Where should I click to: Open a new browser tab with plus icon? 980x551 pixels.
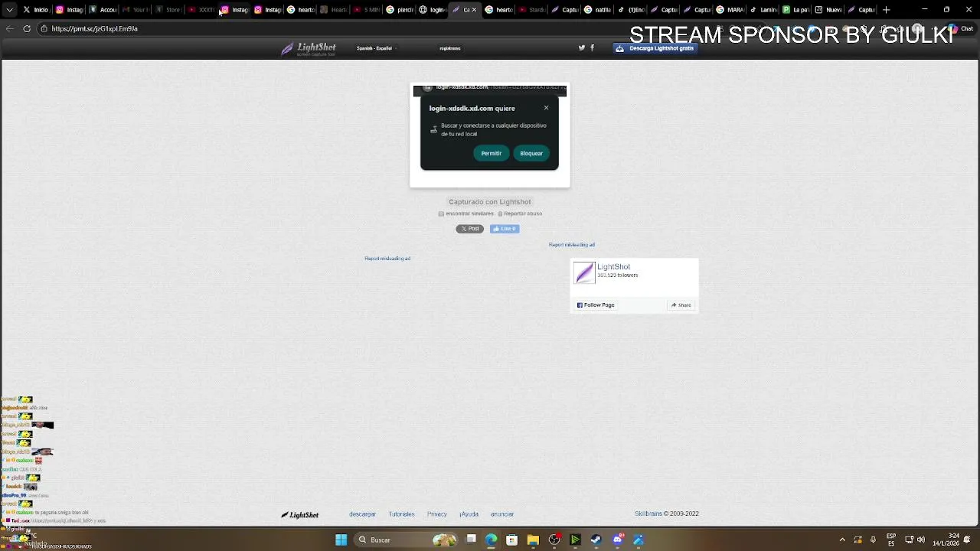coord(887,10)
